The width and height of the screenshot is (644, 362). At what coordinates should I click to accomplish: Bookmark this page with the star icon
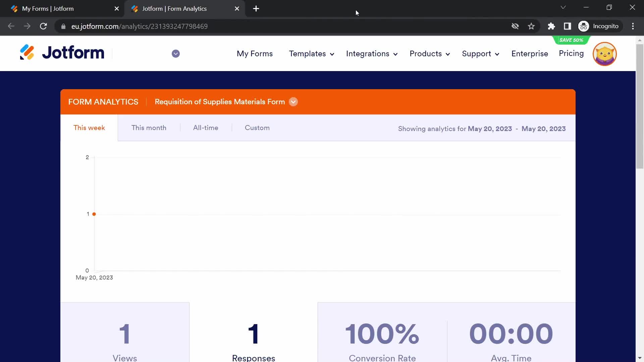point(531,26)
